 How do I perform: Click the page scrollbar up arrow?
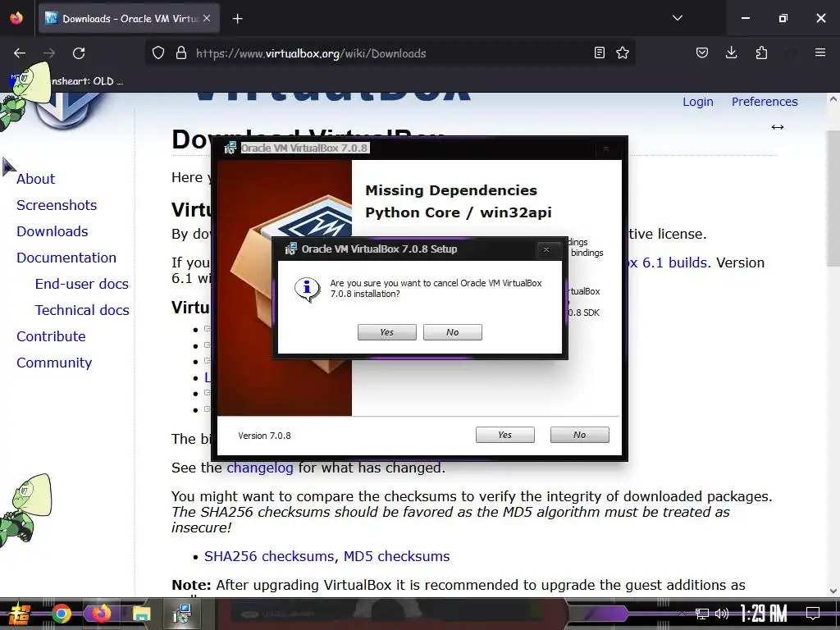(833, 99)
